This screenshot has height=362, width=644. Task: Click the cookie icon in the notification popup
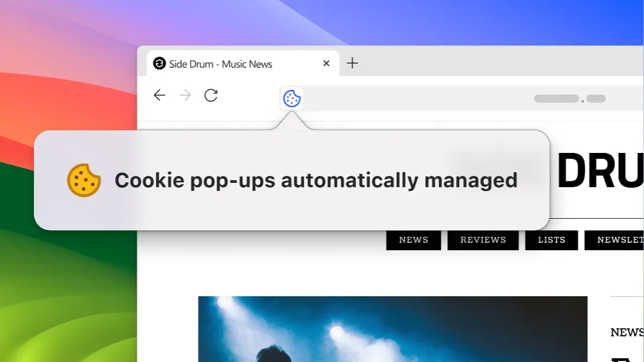[83, 180]
